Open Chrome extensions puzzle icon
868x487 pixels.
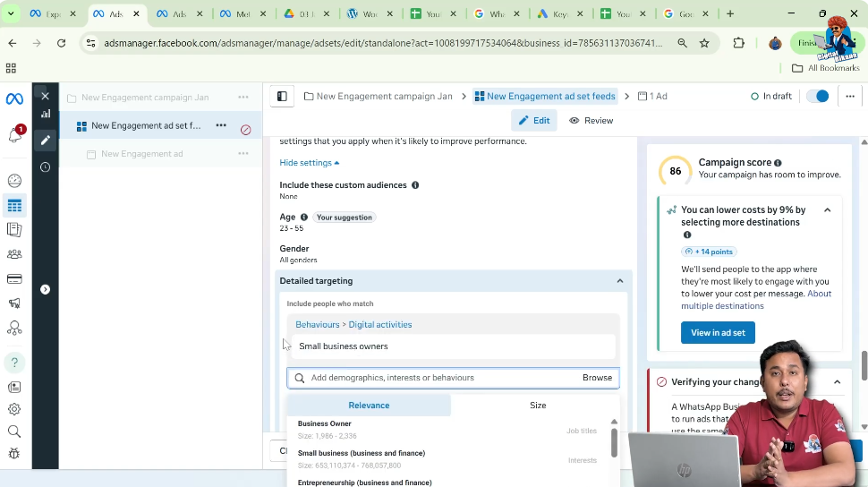pyautogui.click(x=738, y=43)
